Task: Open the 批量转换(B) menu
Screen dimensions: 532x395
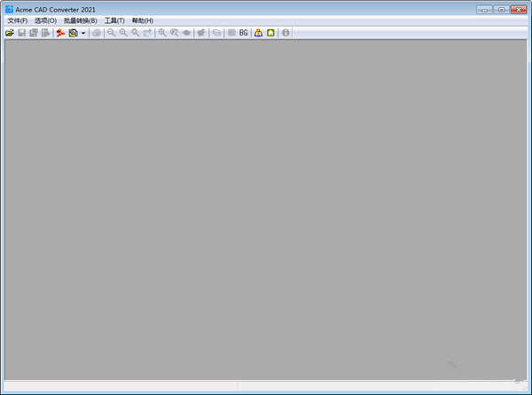Action: click(80, 20)
